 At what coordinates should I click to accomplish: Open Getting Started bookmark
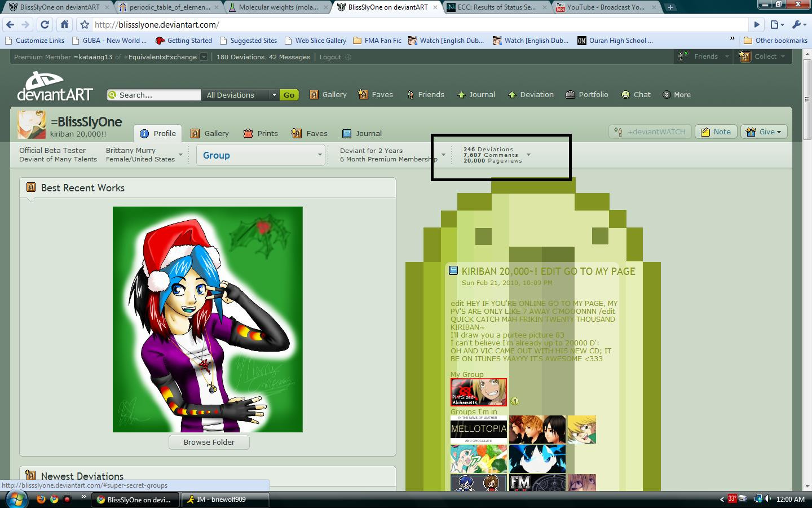[x=184, y=41]
